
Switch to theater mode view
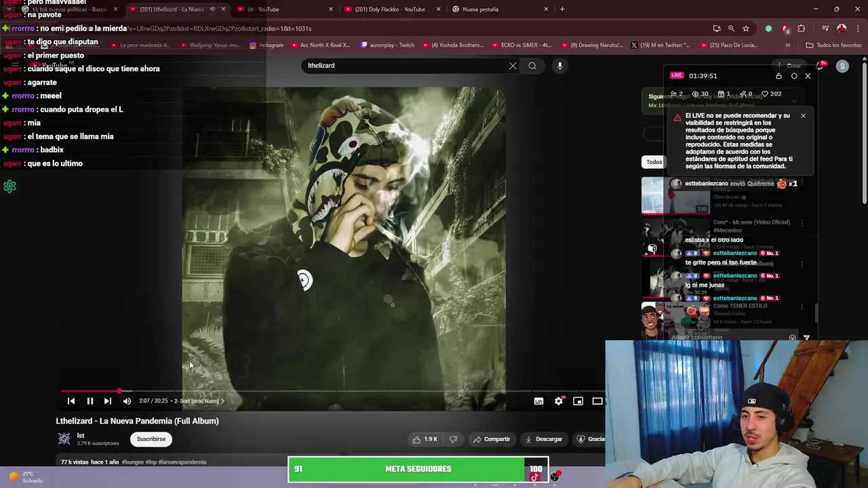click(597, 401)
